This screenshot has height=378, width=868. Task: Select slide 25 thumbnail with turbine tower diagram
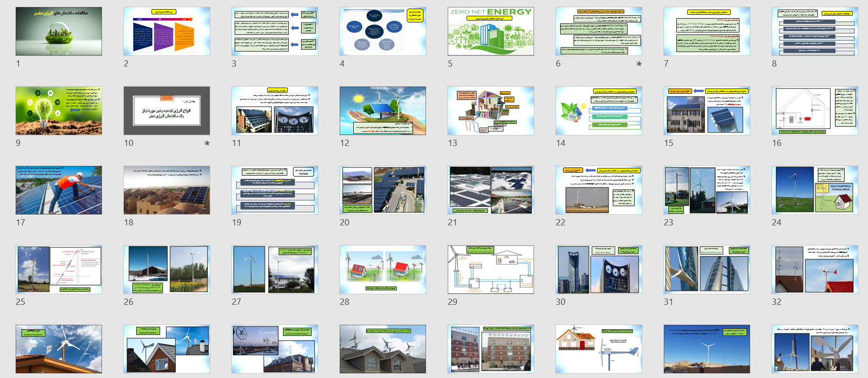coord(59,269)
